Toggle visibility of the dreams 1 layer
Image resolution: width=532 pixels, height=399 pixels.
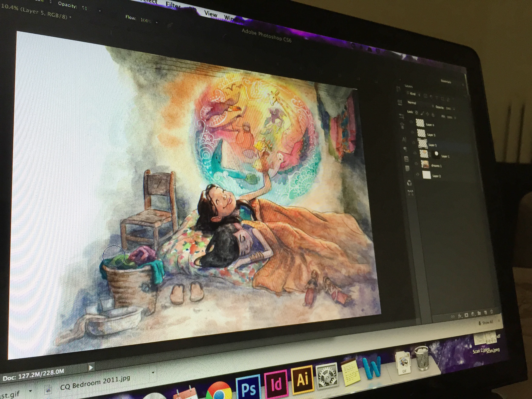[416, 164]
